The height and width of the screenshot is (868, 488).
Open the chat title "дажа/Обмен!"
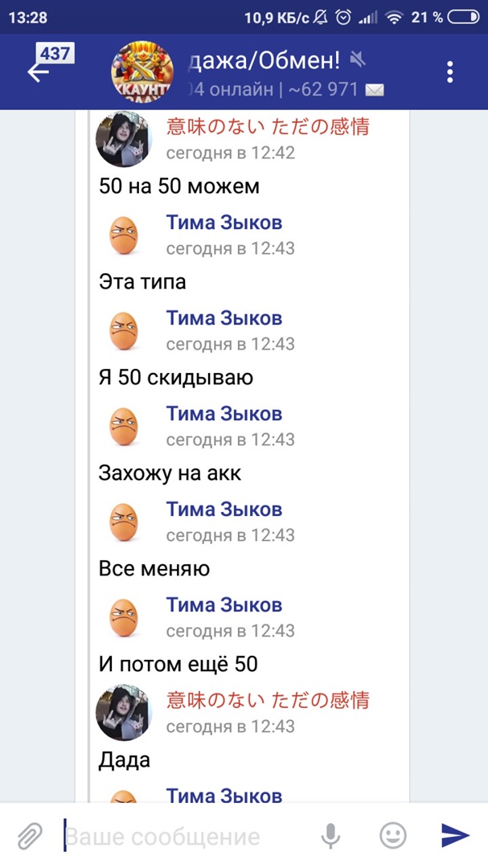click(x=263, y=59)
